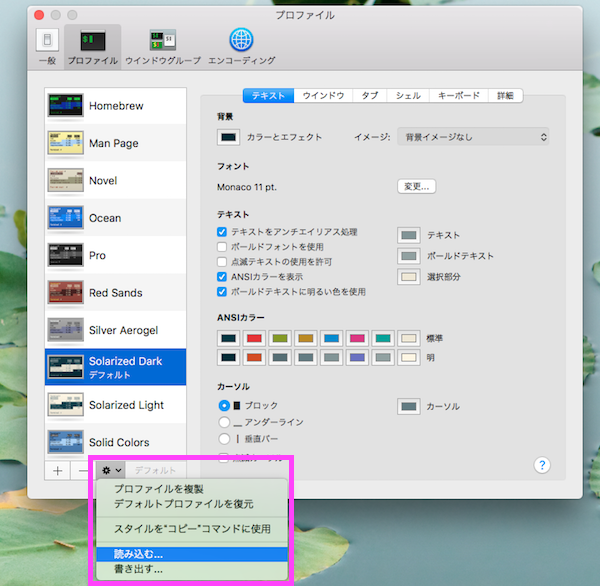Open the standard yellow ANSI color swatch
Image resolution: width=600 pixels, height=586 pixels.
click(305, 338)
